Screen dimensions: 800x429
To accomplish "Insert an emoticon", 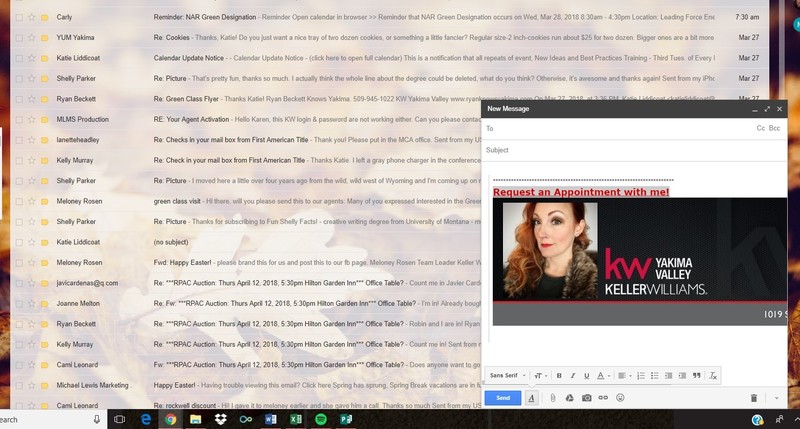I will tap(620, 398).
